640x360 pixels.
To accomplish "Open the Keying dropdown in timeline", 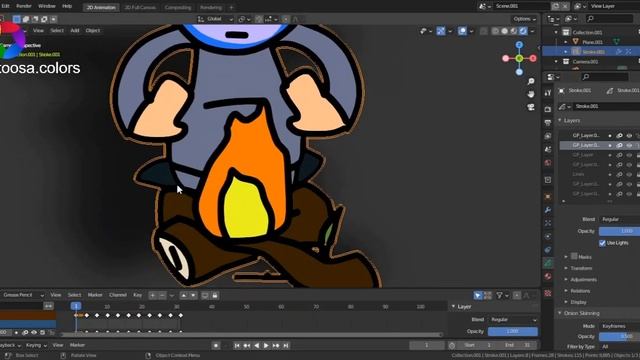I will (36, 345).
